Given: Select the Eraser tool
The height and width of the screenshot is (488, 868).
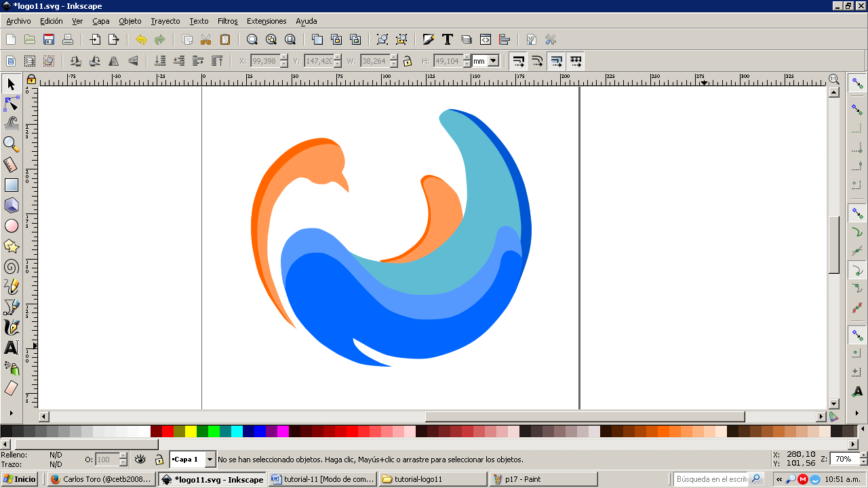Looking at the screenshot, I should 11,388.
